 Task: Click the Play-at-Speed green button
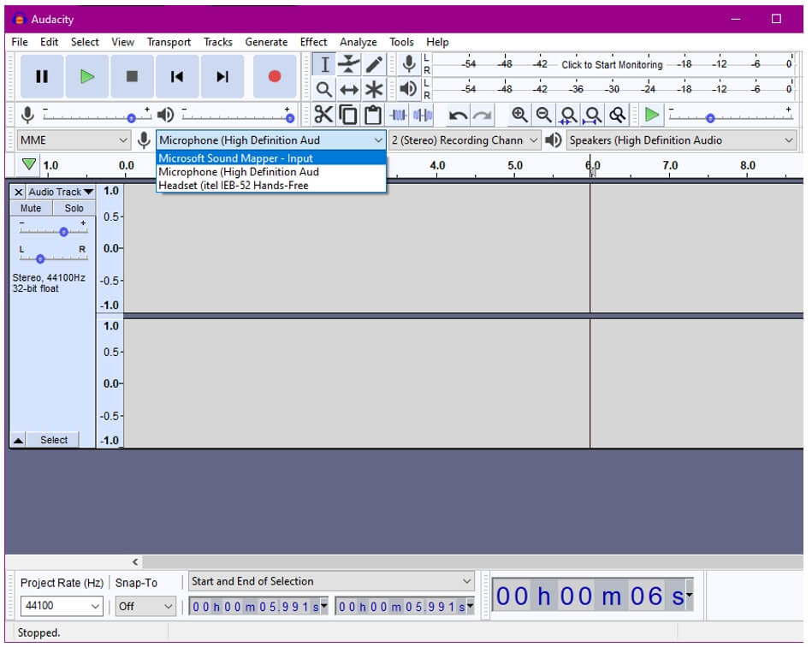point(651,115)
